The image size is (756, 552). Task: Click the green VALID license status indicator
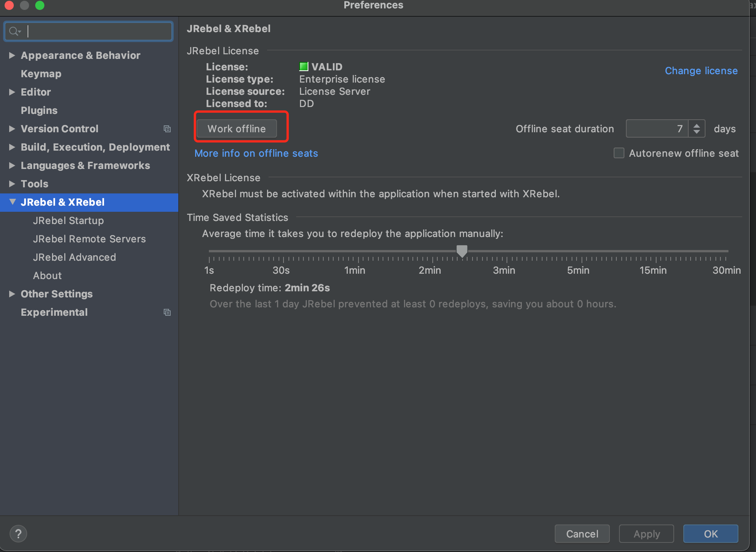click(304, 67)
